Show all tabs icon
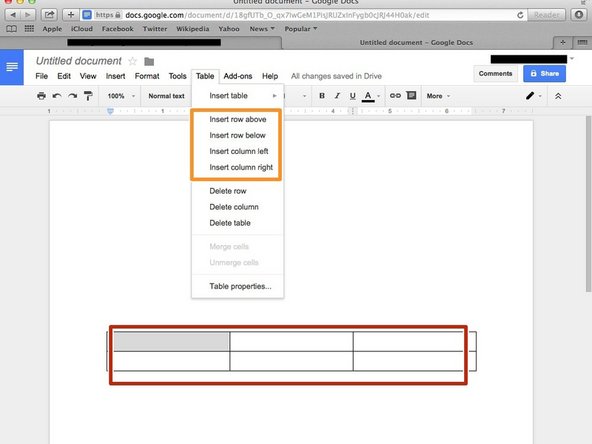 [582, 43]
